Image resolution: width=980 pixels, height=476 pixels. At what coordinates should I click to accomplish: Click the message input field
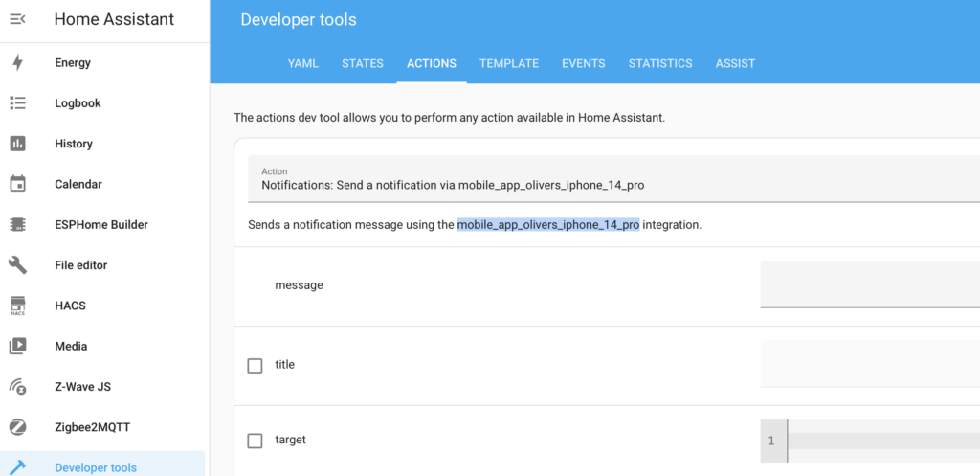click(x=870, y=284)
